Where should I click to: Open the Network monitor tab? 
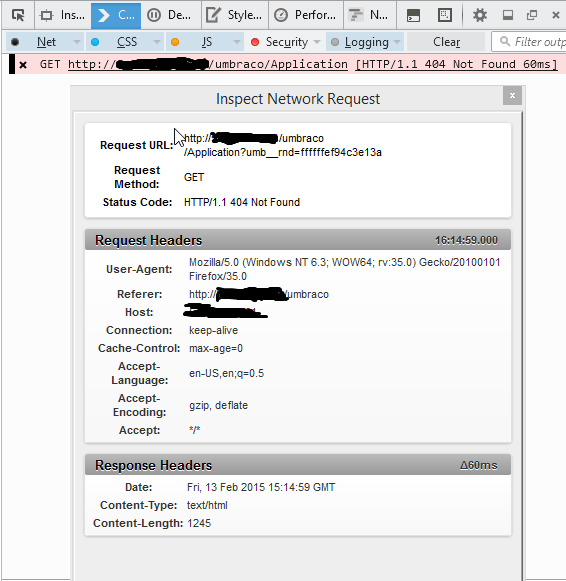pos(370,15)
